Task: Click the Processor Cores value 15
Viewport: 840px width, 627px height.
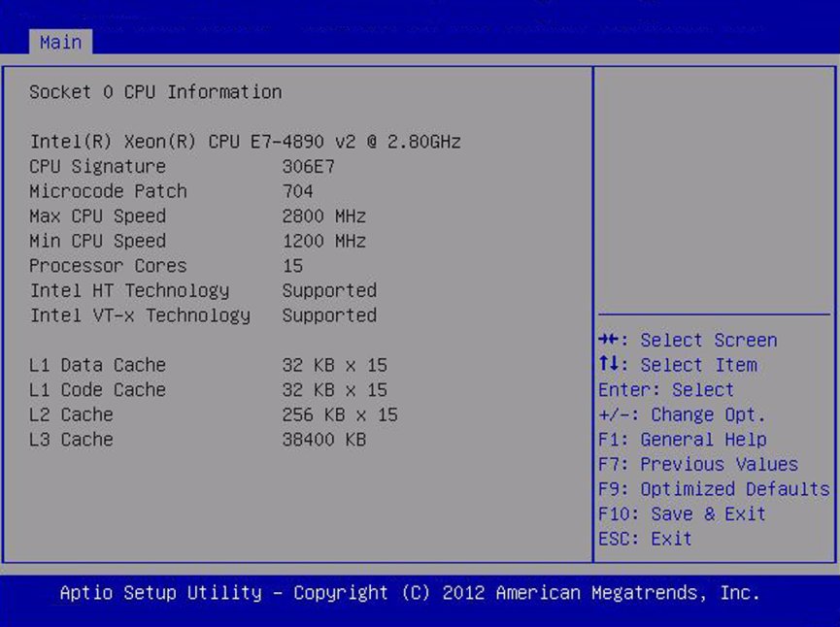Action: pyautogui.click(x=293, y=266)
